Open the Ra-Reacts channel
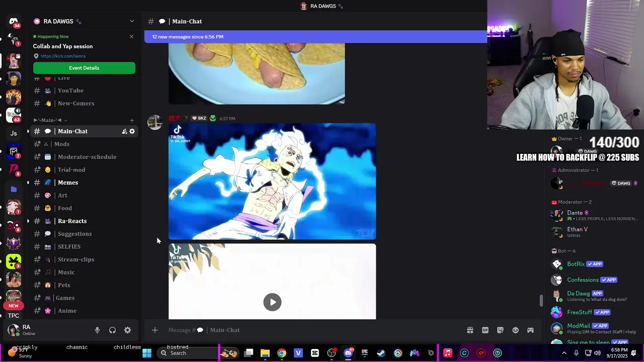The image size is (644, 362). (84, 221)
